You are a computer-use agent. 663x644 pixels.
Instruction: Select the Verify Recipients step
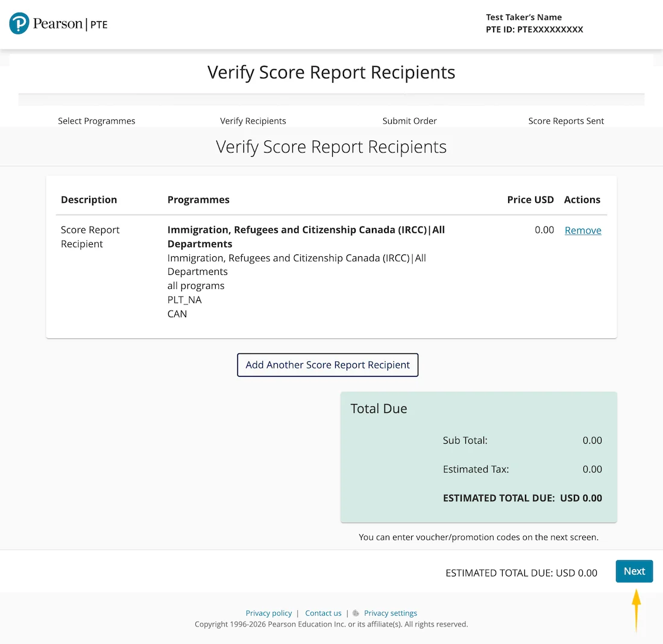click(253, 121)
